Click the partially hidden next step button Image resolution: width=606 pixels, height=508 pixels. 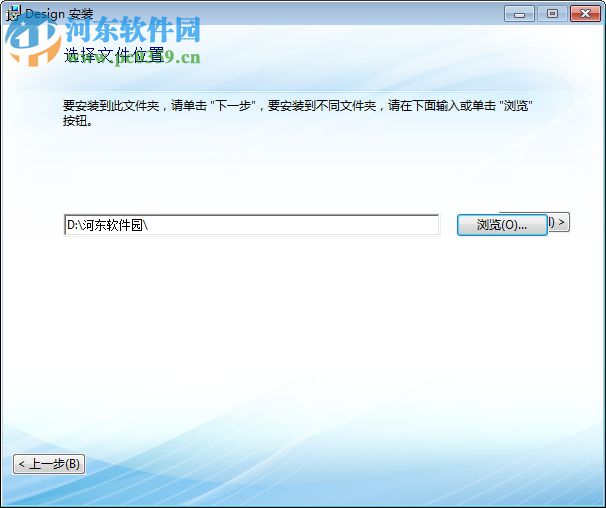[558, 222]
